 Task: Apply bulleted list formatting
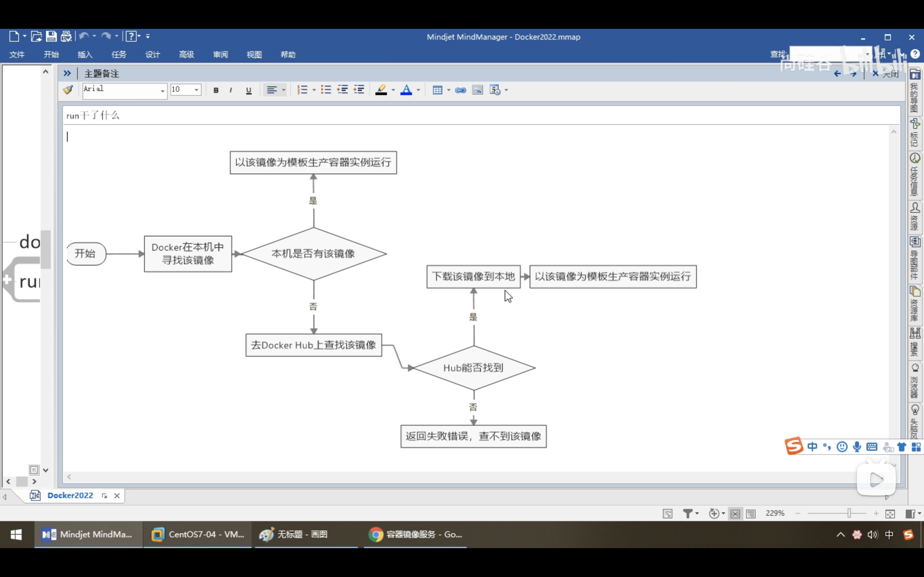[326, 90]
